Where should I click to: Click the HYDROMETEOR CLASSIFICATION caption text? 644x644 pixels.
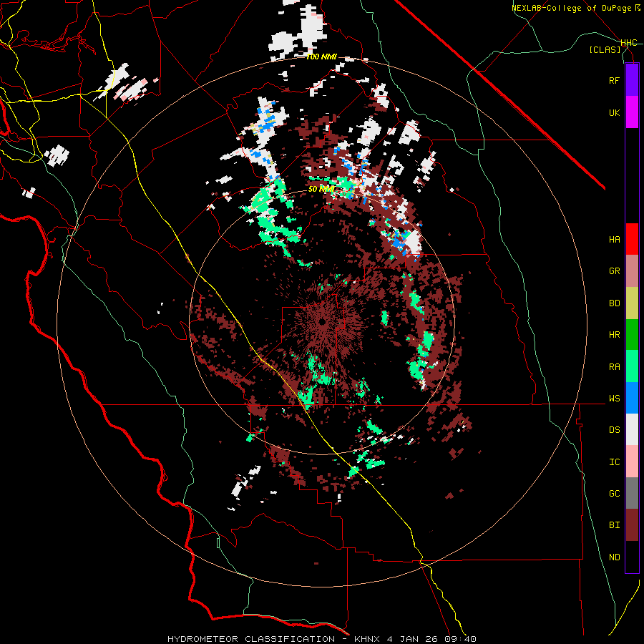tap(251, 639)
